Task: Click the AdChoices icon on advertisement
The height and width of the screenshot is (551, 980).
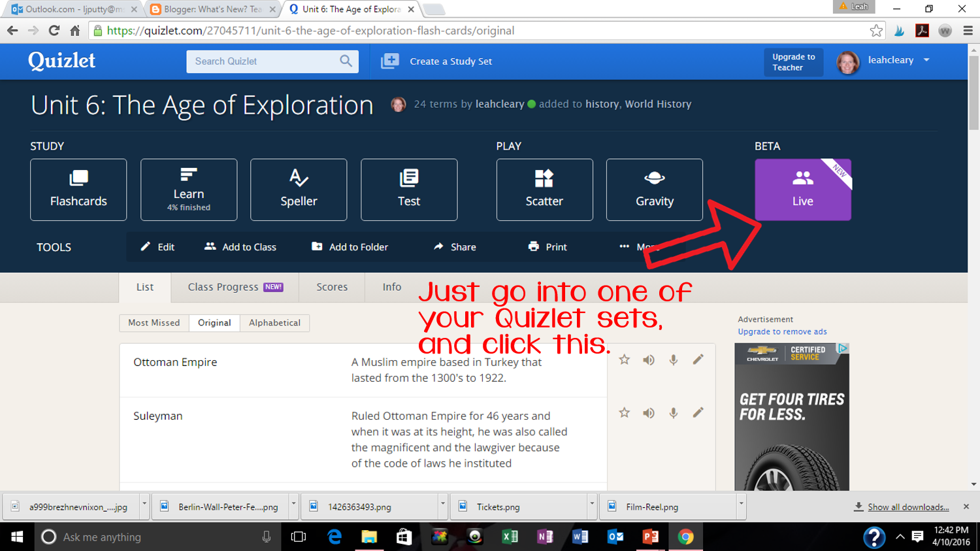Action: (843, 349)
